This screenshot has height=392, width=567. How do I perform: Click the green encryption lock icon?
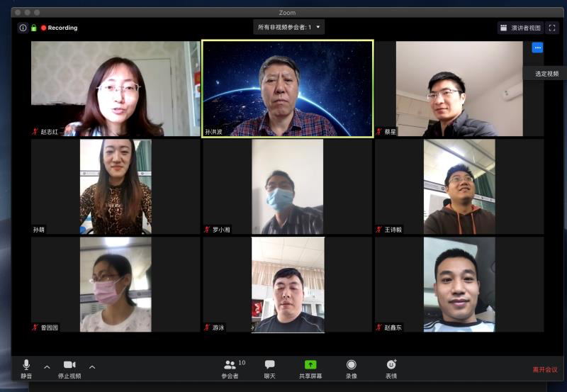(33, 28)
